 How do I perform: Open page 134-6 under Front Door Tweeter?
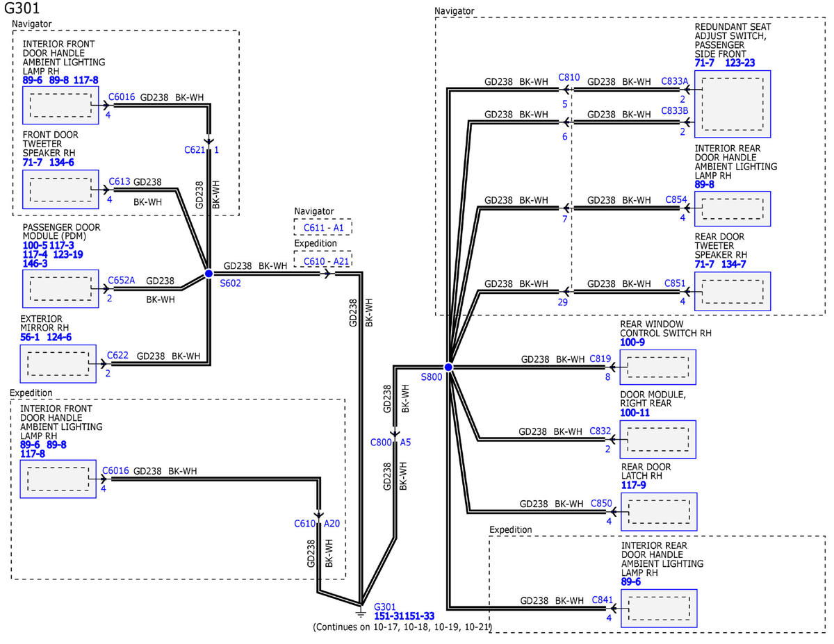(62, 163)
